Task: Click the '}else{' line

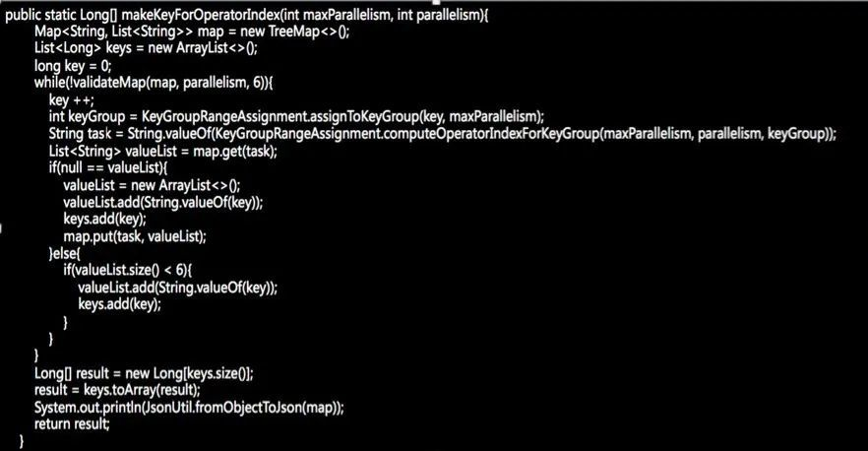Action: point(64,254)
